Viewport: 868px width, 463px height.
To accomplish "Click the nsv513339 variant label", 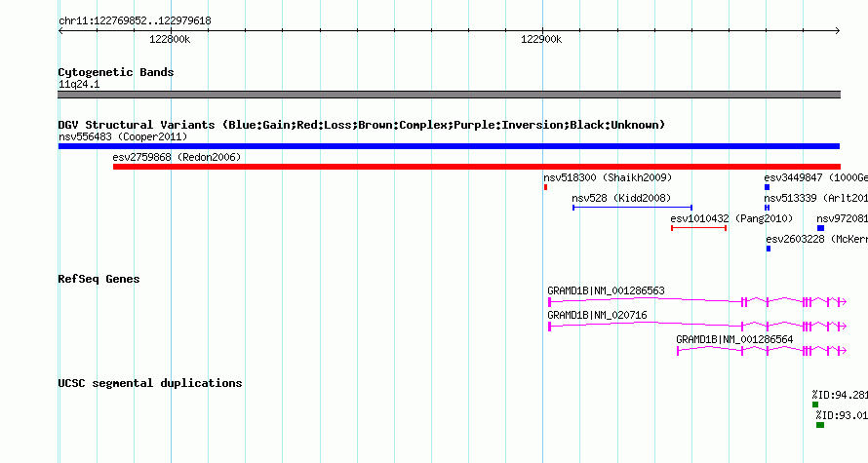I will [x=816, y=198].
